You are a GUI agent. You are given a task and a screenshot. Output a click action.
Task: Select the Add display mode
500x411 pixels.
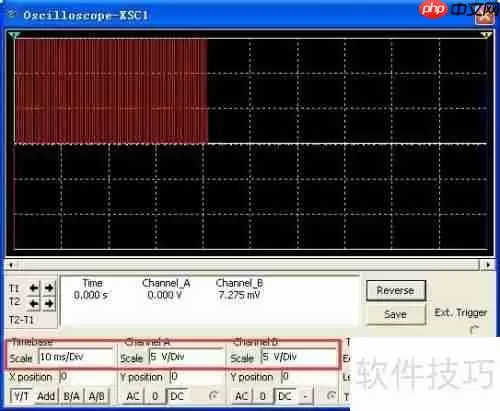click(46, 396)
